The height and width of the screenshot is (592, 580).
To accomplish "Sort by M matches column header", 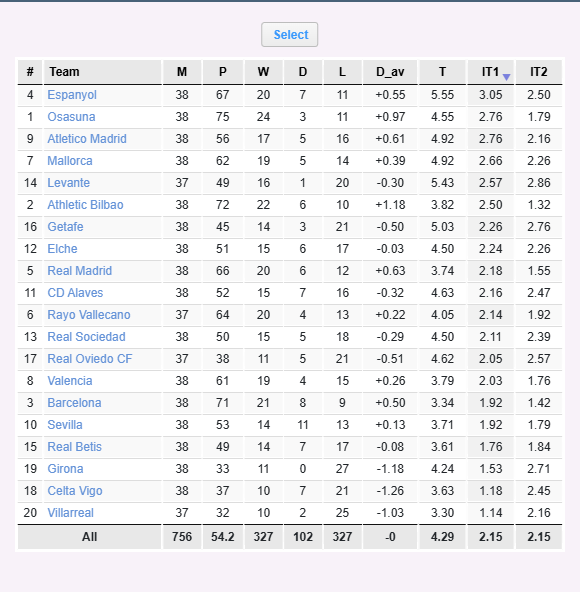I will click(182, 72).
